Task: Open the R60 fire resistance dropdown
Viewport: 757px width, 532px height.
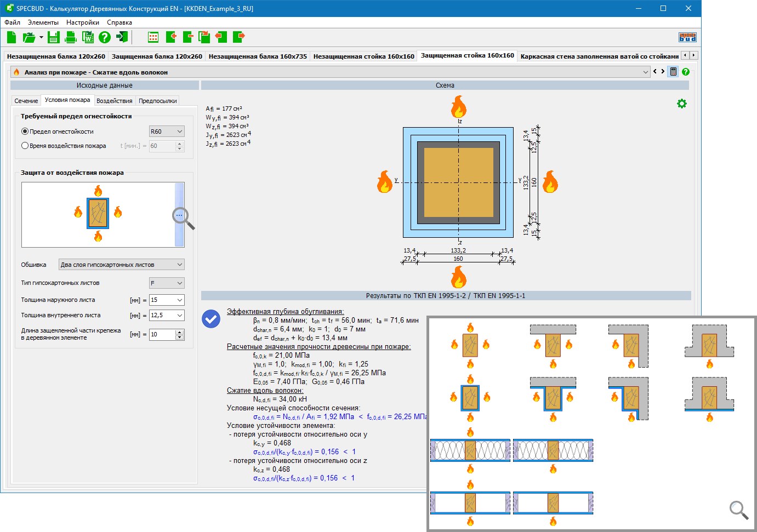Action: pos(167,131)
